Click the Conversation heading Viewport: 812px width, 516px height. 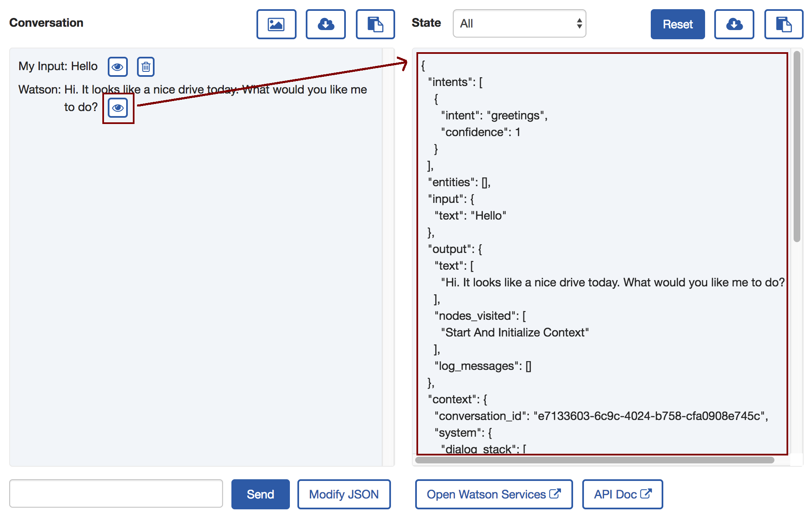(46, 23)
